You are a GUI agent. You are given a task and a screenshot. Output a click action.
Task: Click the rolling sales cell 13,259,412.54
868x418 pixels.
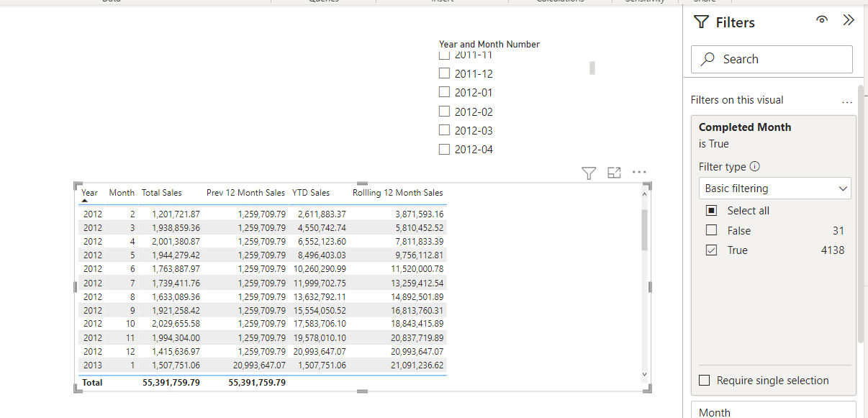click(417, 283)
